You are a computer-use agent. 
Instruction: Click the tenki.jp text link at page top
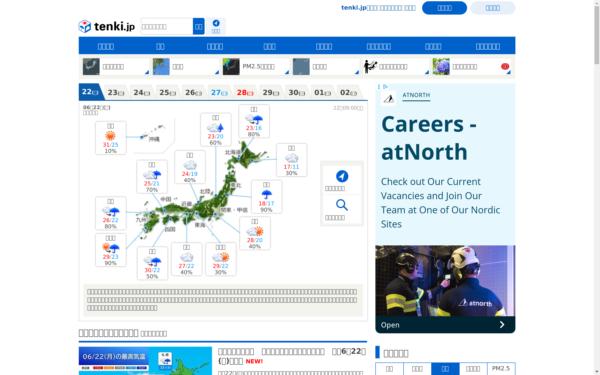378,8
